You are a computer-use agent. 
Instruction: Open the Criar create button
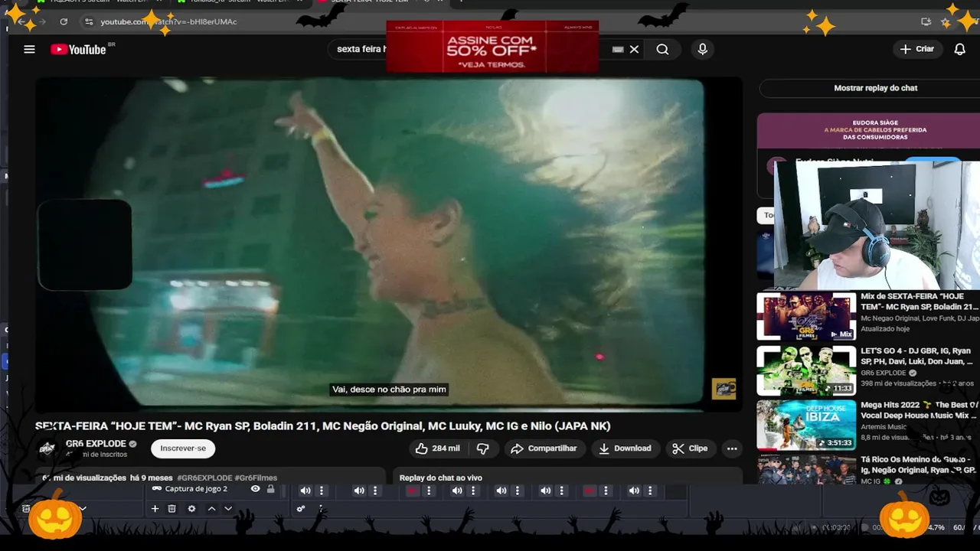pos(917,49)
